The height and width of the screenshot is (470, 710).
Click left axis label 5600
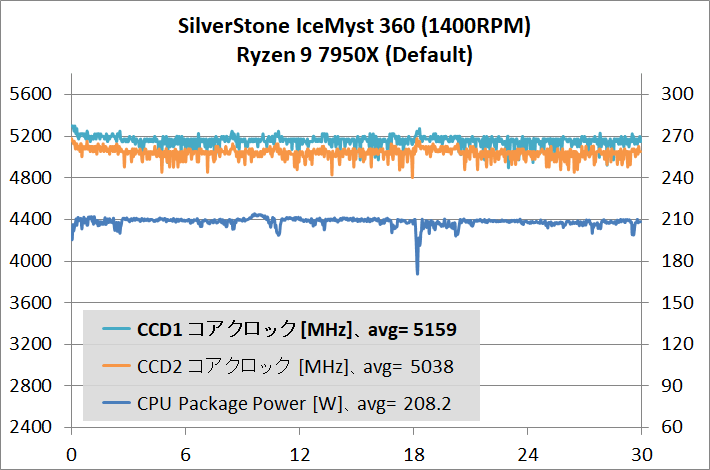tap(31, 94)
